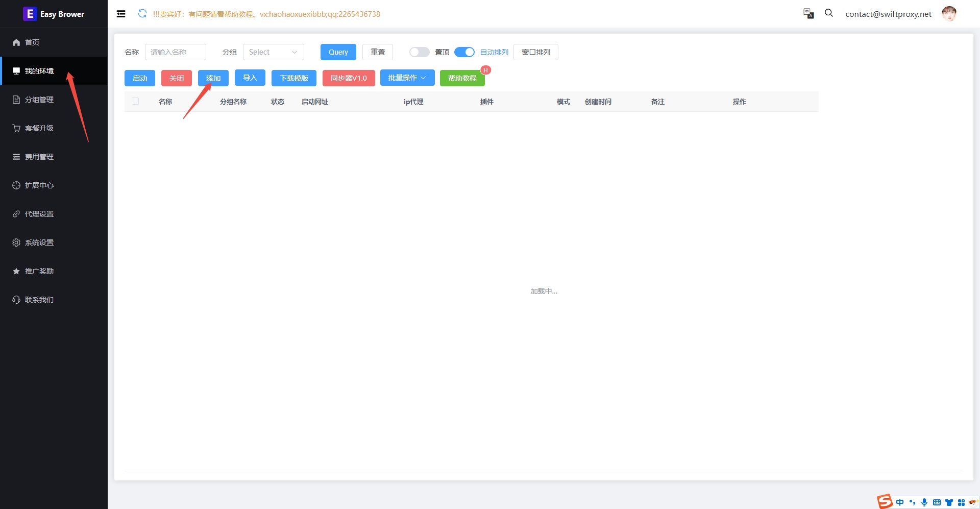Click the Sogou input method icon
Image resolution: width=980 pixels, height=509 pixels.
(x=885, y=501)
